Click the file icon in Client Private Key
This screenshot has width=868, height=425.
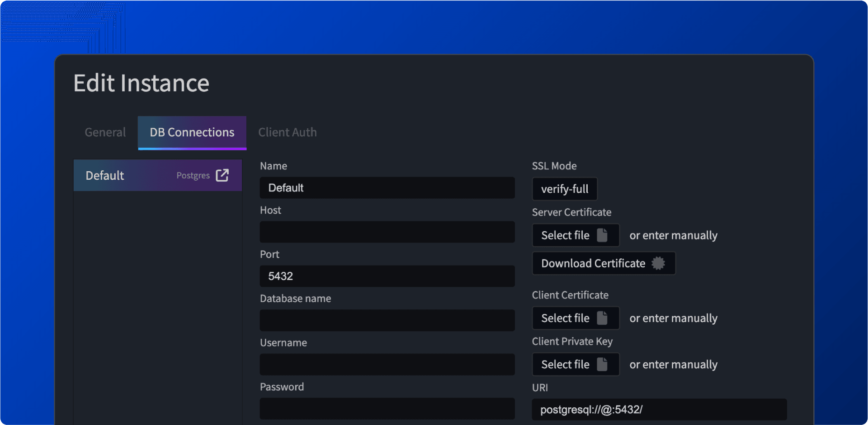click(602, 364)
